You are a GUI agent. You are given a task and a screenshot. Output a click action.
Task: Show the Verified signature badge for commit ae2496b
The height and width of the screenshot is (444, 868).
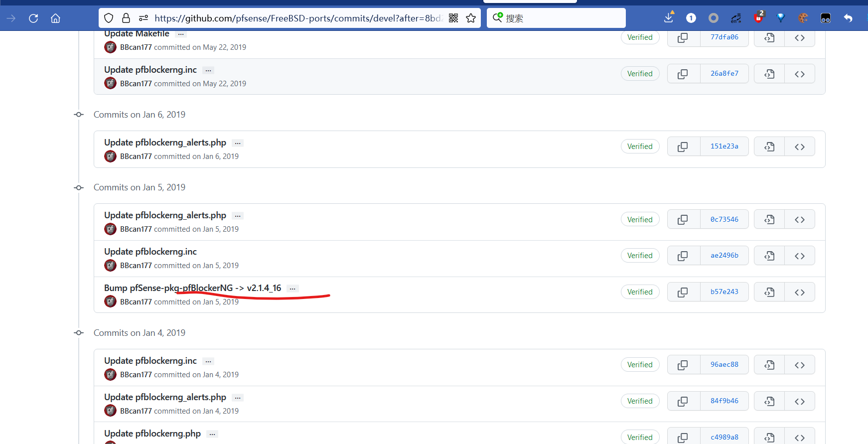(x=640, y=256)
